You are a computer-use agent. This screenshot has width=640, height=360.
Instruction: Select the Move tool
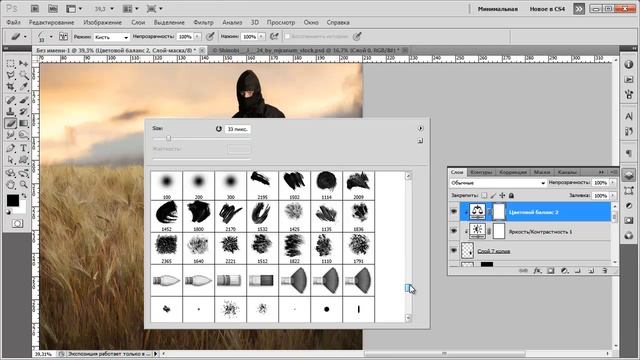(x=24, y=64)
